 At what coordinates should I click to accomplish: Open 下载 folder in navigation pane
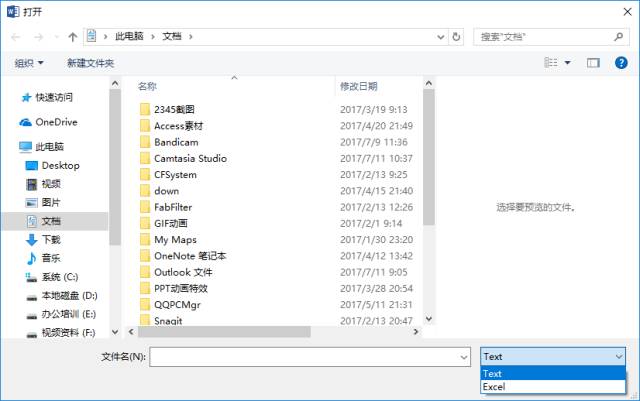51,240
